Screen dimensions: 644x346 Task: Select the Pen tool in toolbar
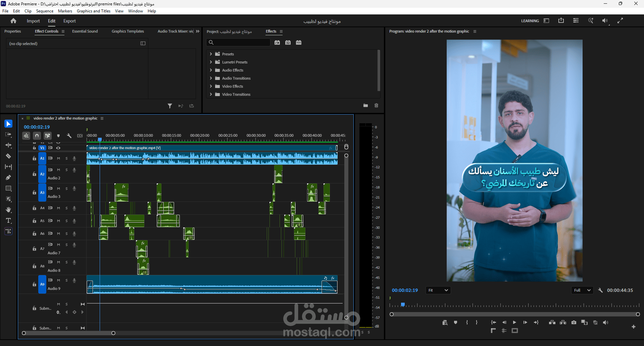click(8, 178)
